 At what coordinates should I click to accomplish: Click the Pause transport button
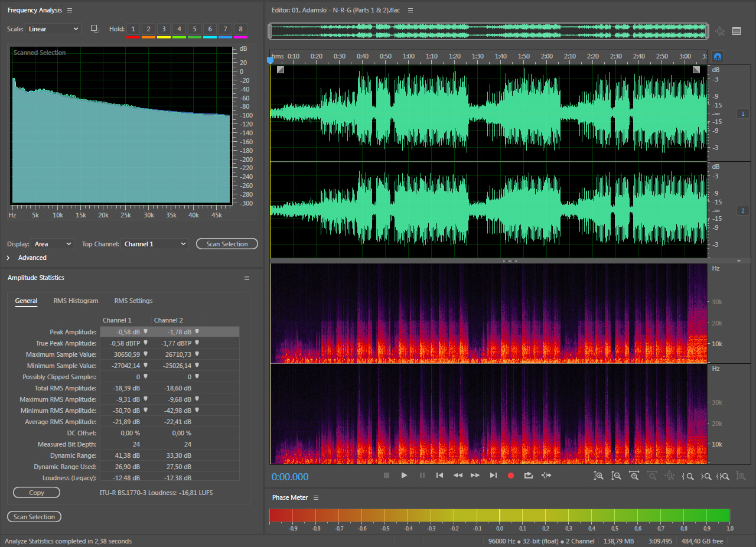tap(422, 476)
